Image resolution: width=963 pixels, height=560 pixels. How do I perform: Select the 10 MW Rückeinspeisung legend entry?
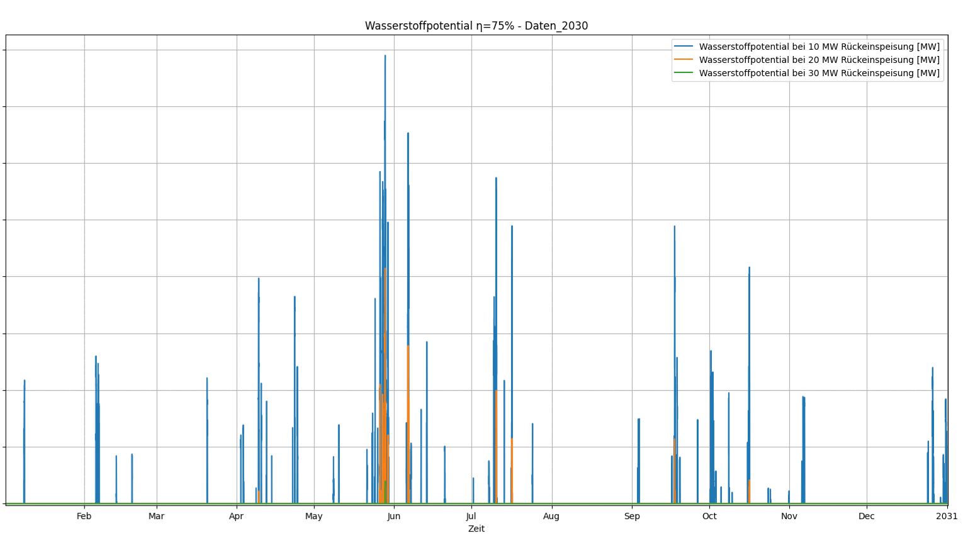tap(819, 47)
